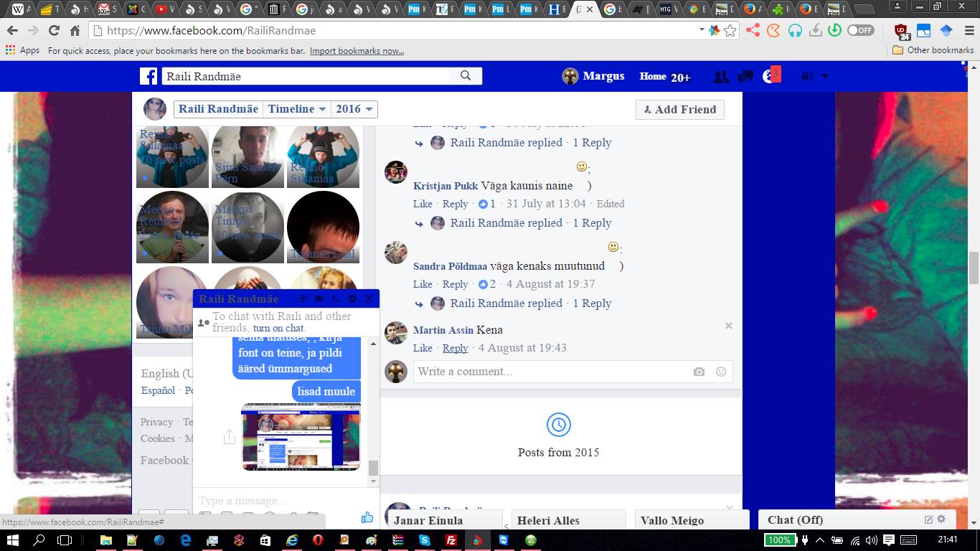980x551 pixels.
Task: Start voice call in Raili Randmäe chat
Action: pos(336,298)
